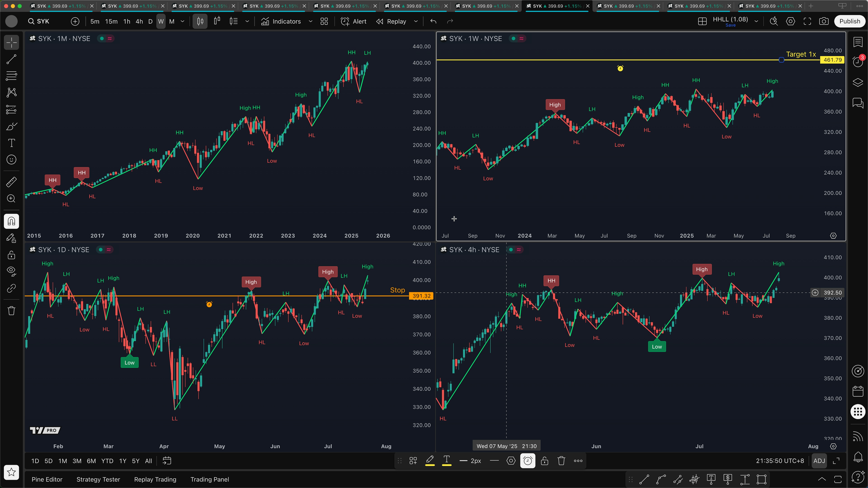Set date range to 5Y
868x488 pixels.
point(135,461)
